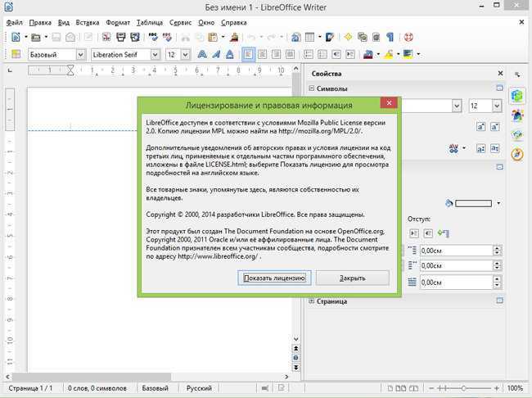The height and width of the screenshot is (398, 532).
Task: Click the Paste clipboard icon
Action: coord(213,37)
